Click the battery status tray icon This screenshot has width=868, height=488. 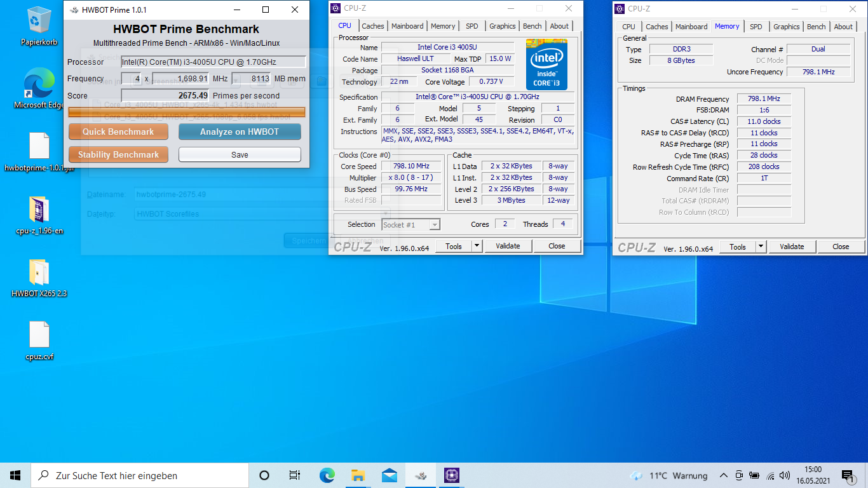[755, 475]
